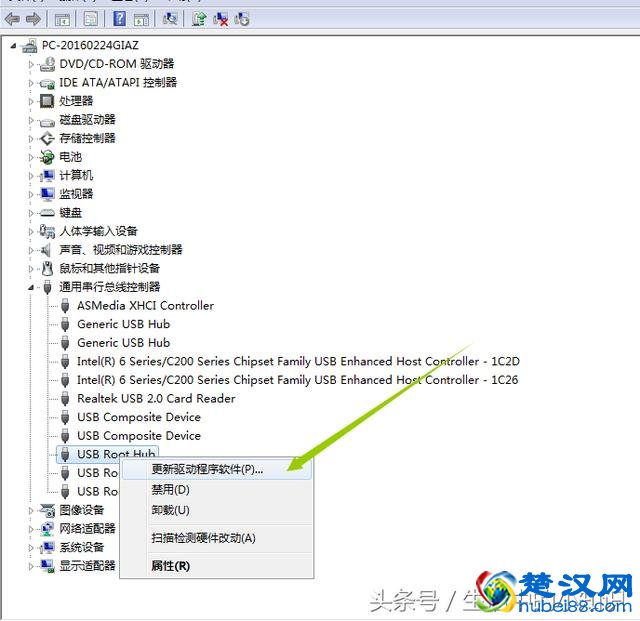Click the disable device toolbar icon

pos(242,19)
